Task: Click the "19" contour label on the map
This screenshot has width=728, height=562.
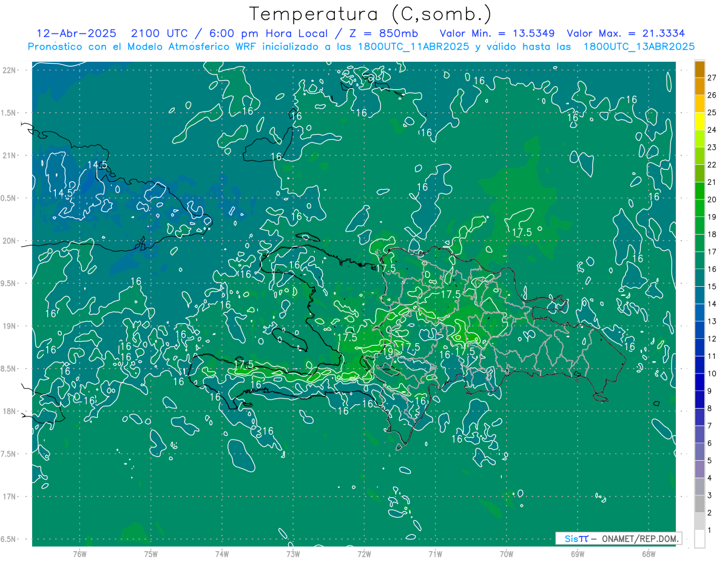Action: pos(388,352)
